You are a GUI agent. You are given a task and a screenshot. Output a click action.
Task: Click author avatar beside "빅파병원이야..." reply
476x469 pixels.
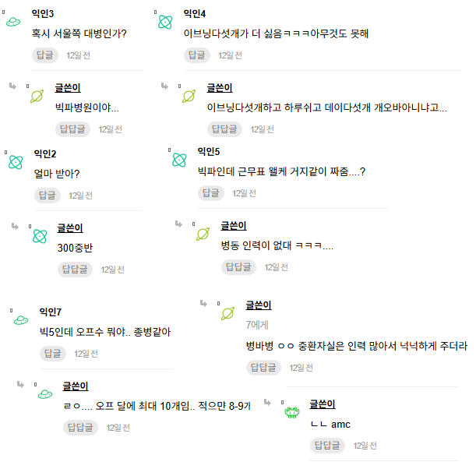pyautogui.click(x=37, y=96)
